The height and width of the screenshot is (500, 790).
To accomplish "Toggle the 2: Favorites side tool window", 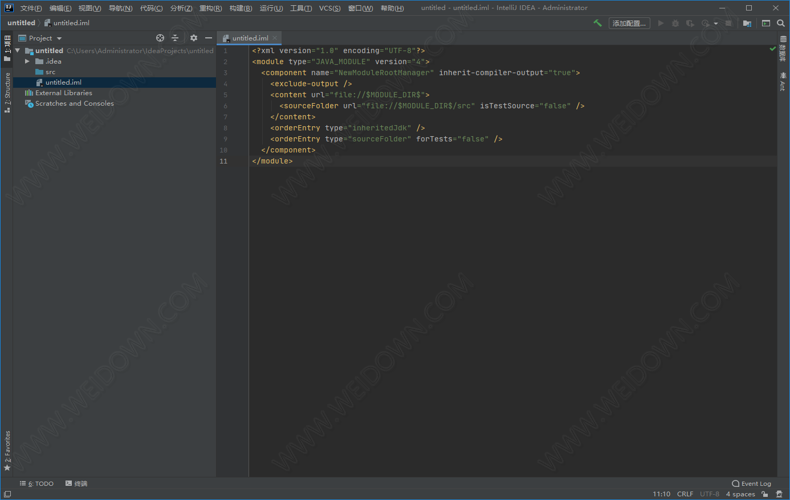I will point(7,451).
